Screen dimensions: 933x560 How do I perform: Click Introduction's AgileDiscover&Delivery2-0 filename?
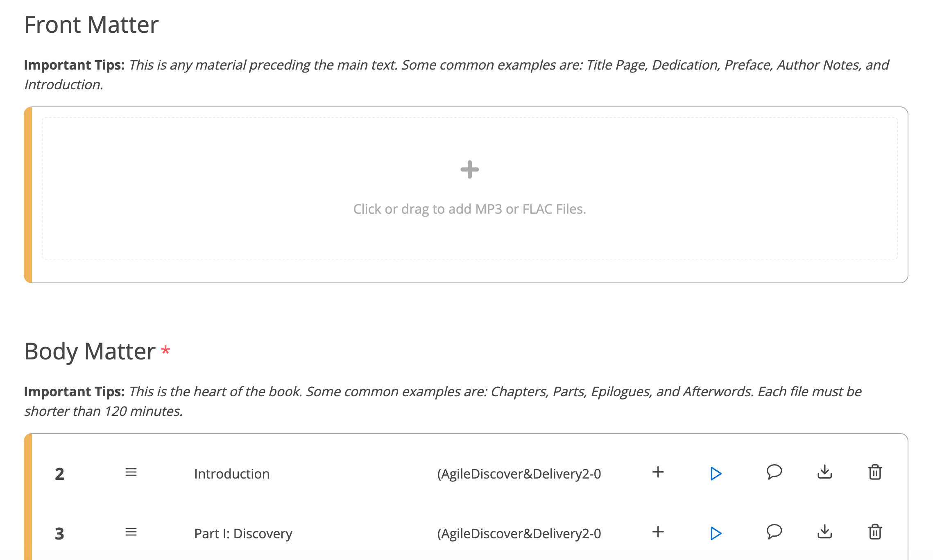[519, 474]
